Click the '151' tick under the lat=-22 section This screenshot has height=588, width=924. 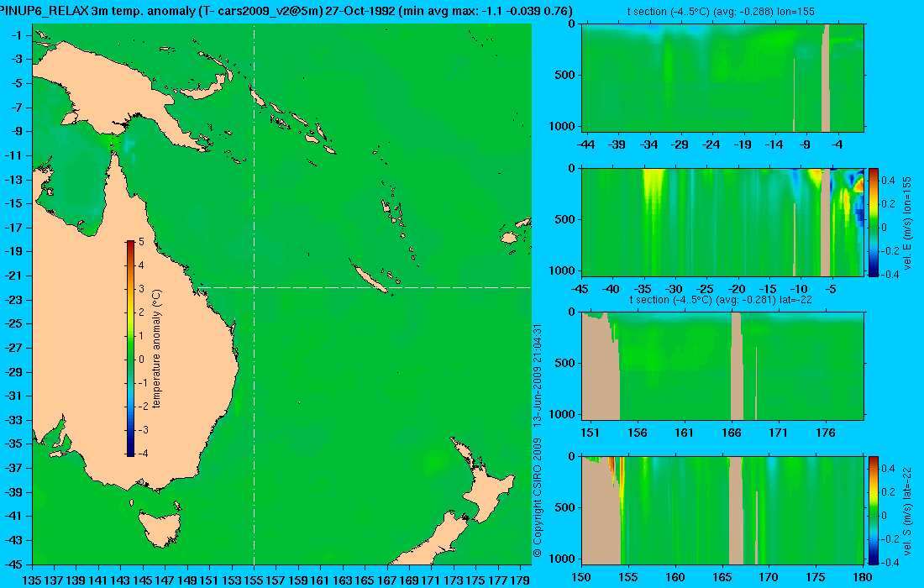pos(590,433)
